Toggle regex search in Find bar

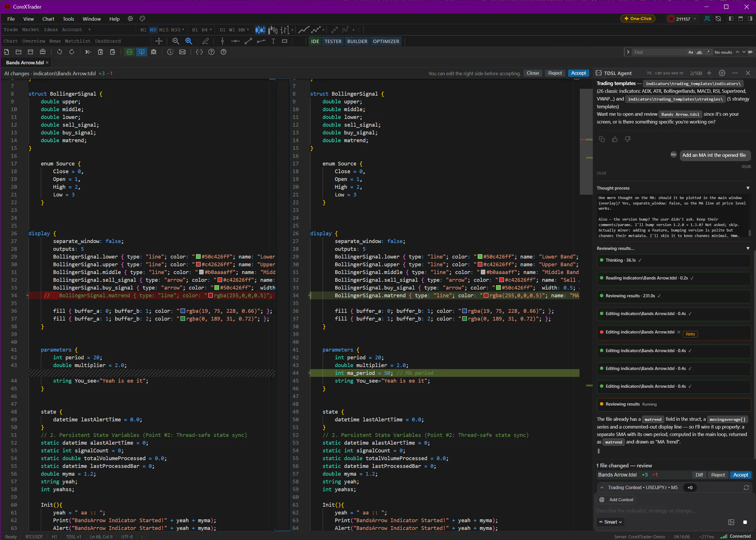[708, 52]
